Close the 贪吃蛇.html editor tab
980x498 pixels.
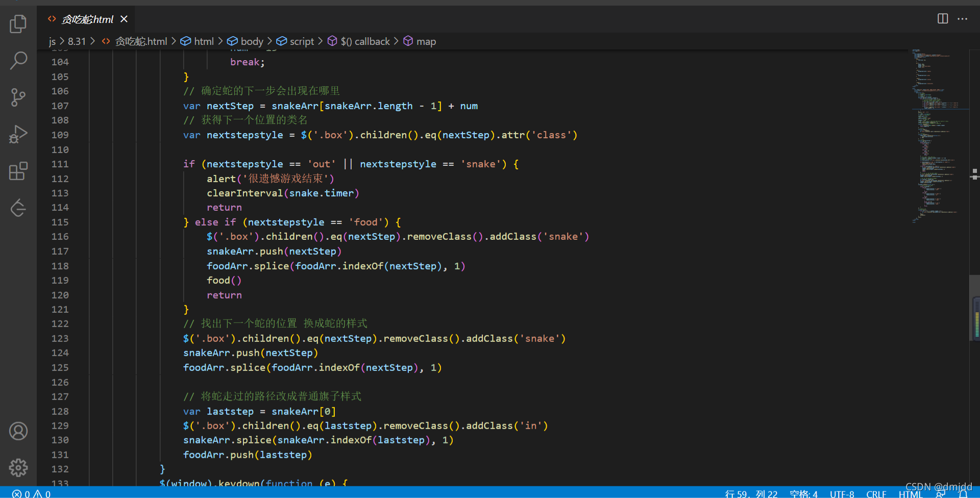click(124, 19)
